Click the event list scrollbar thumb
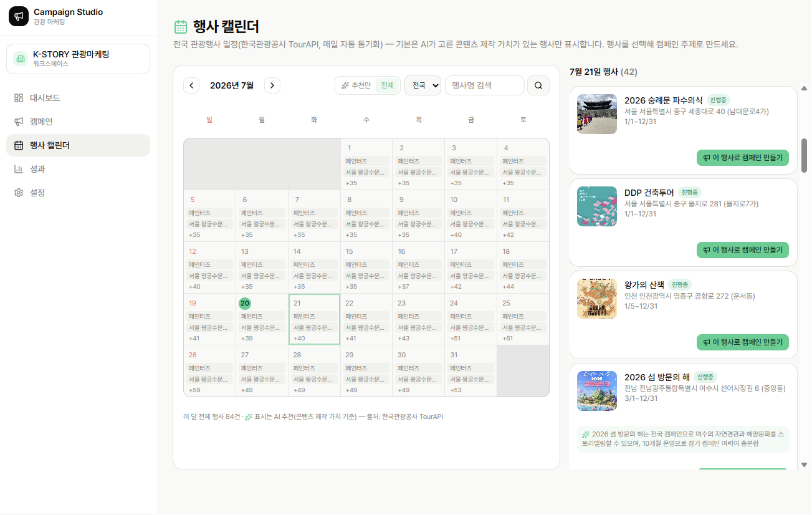812x515 pixels. tap(804, 155)
